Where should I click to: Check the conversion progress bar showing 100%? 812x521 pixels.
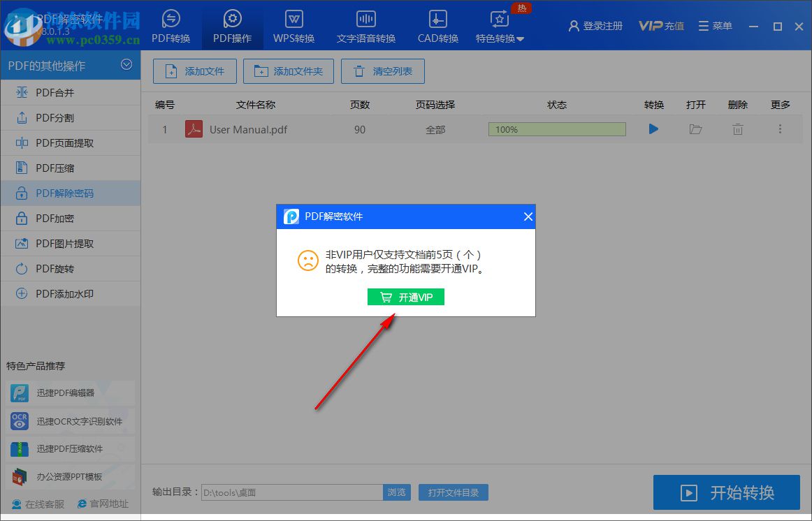click(557, 129)
